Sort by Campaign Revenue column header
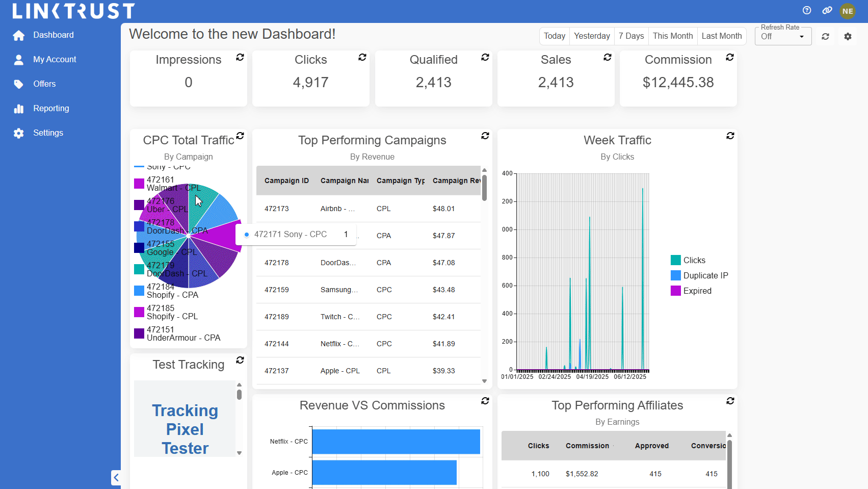This screenshot has width=868, height=489. (x=456, y=181)
